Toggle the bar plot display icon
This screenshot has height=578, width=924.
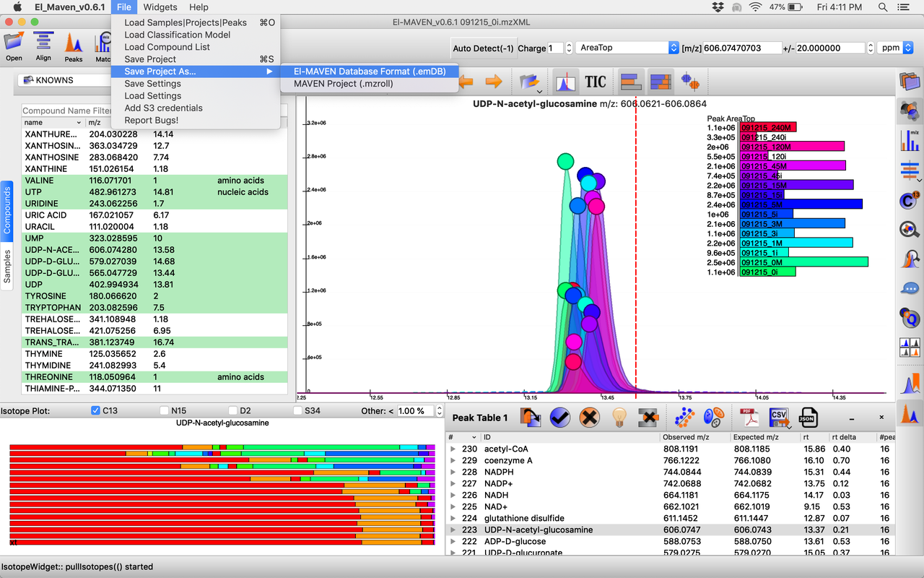[632, 81]
